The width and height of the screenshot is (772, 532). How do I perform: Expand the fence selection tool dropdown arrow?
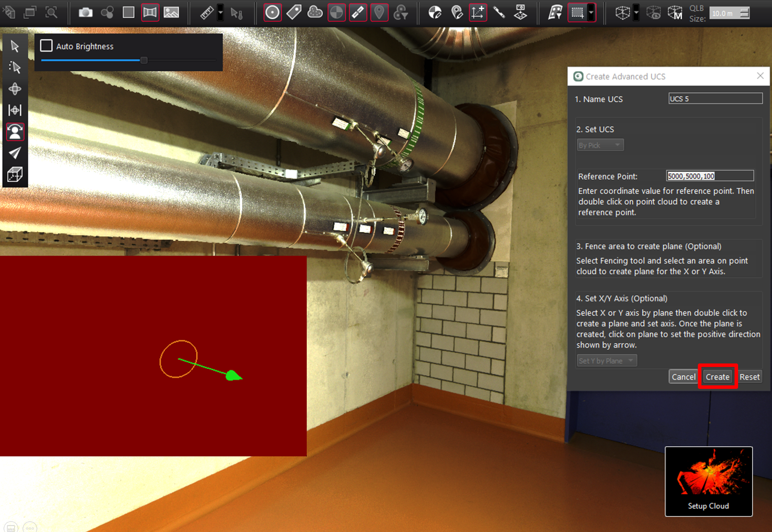[591, 12]
